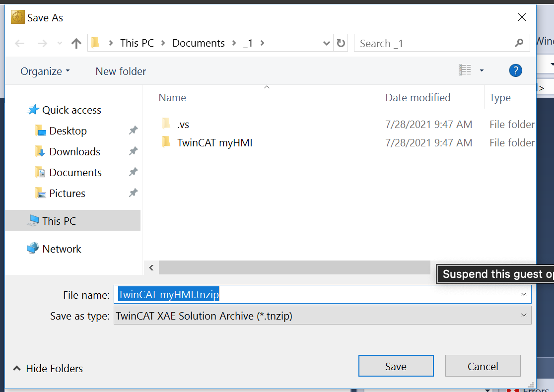Viewport: 554px width, 392px height.
Task: Select '_1' in the address breadcrumb
Action: [x=248, y=43]
